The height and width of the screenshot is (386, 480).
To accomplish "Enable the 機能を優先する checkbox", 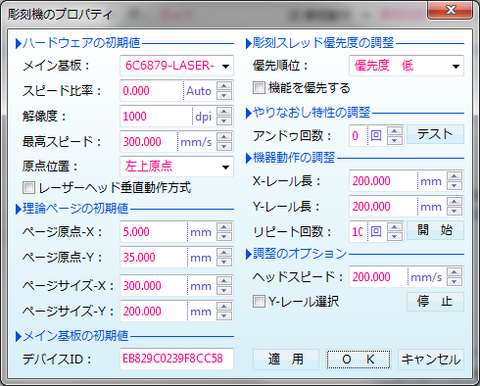I will [259, 88].
